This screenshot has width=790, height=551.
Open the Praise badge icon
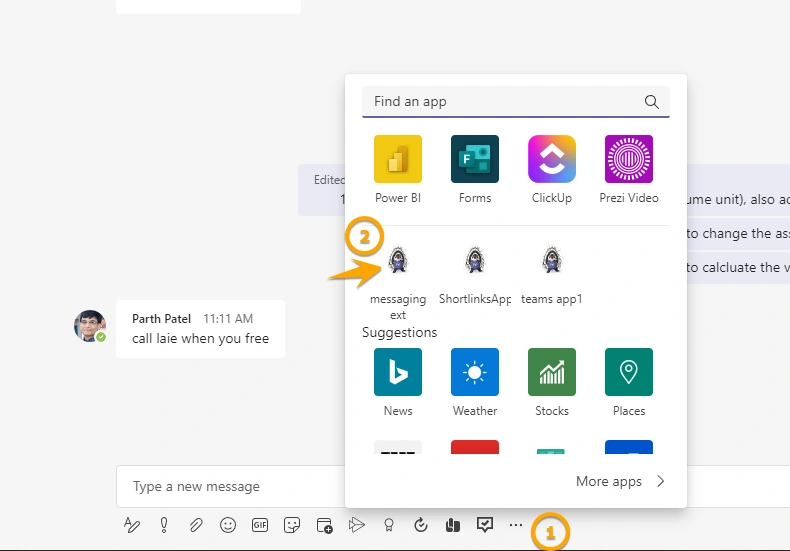point(388,525)
